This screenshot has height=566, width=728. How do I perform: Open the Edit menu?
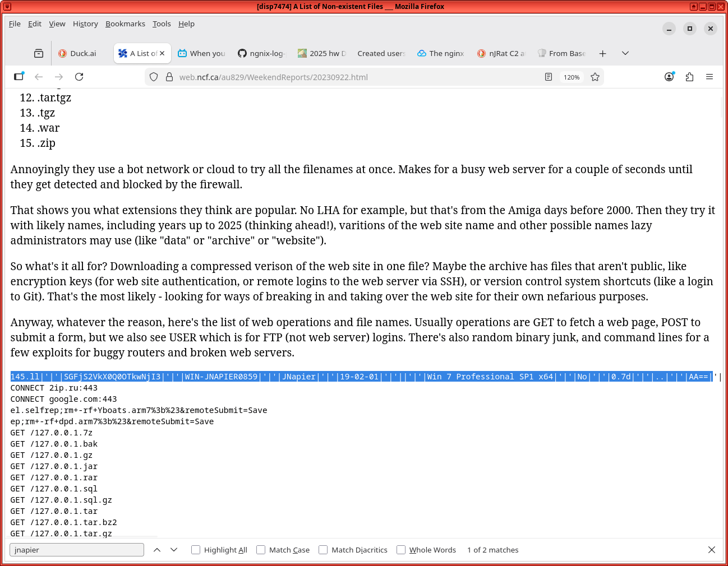tap(35, 24)
